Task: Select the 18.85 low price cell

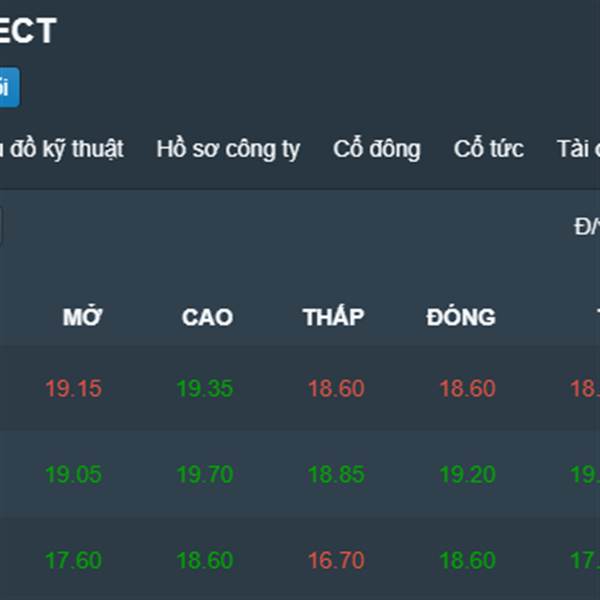Action: pos(336,475)
